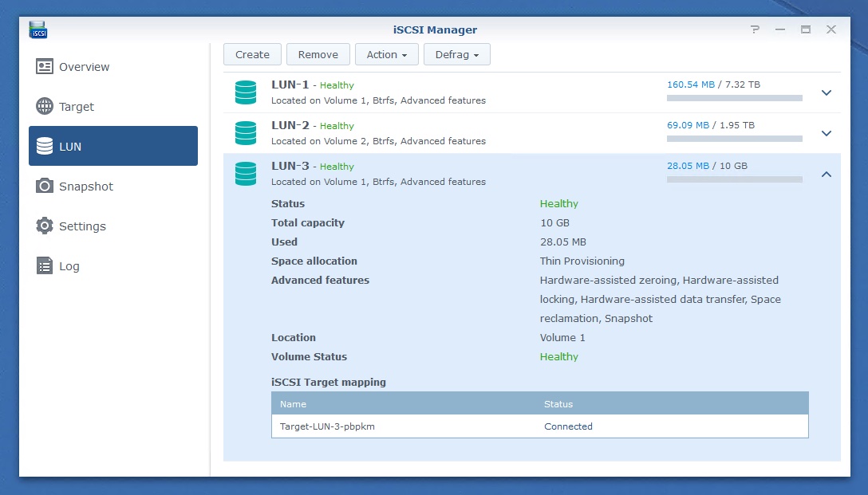This screenshot has width=868, height=495.
Task: View the Log panel
Action: [69, 265]
